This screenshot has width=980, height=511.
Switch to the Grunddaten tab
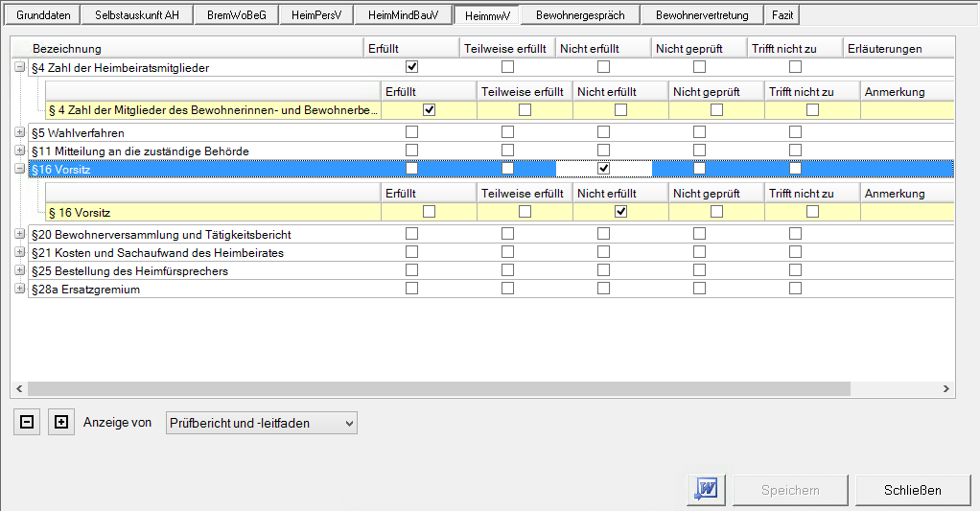(44, 15)
